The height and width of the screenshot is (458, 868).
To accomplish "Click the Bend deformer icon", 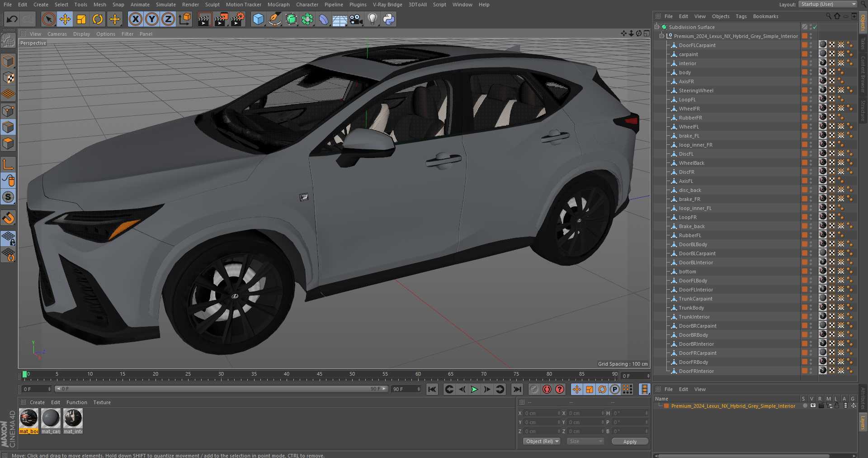I will 324,19.
